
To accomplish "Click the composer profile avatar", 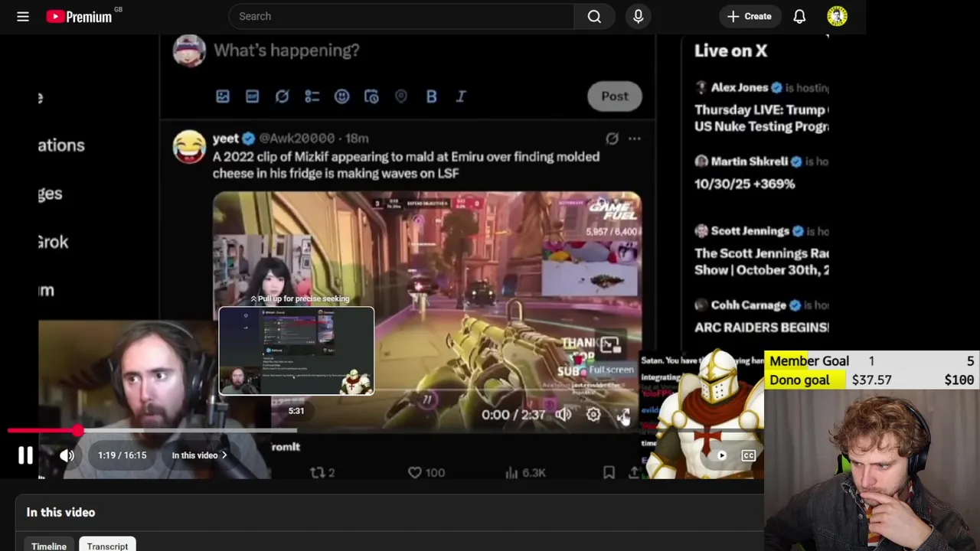I will pos(189,51).
